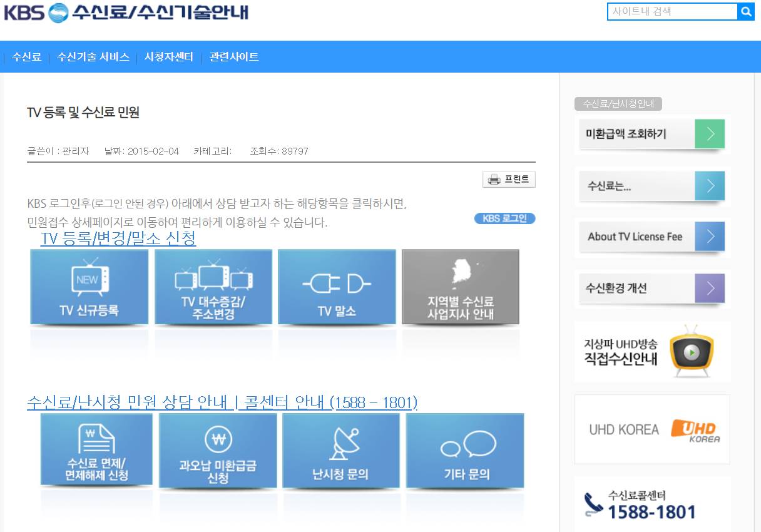This screenshot has width=761, height=532.
Task: Follow the TV 등록/변경/말소 신청 link
Action: (x=118, y=238)
